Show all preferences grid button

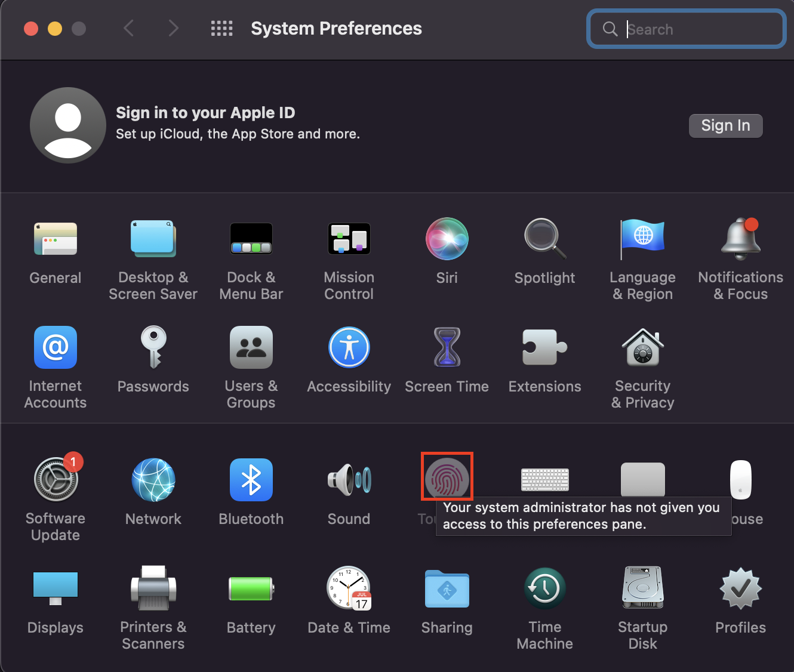pyautogui.click(x=222, y=28)
